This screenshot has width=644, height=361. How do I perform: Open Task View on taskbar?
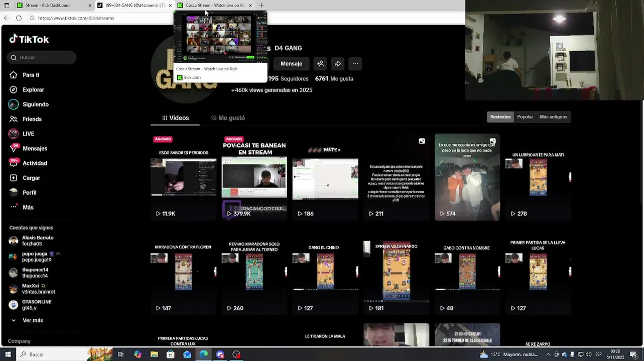coord(120,354)
